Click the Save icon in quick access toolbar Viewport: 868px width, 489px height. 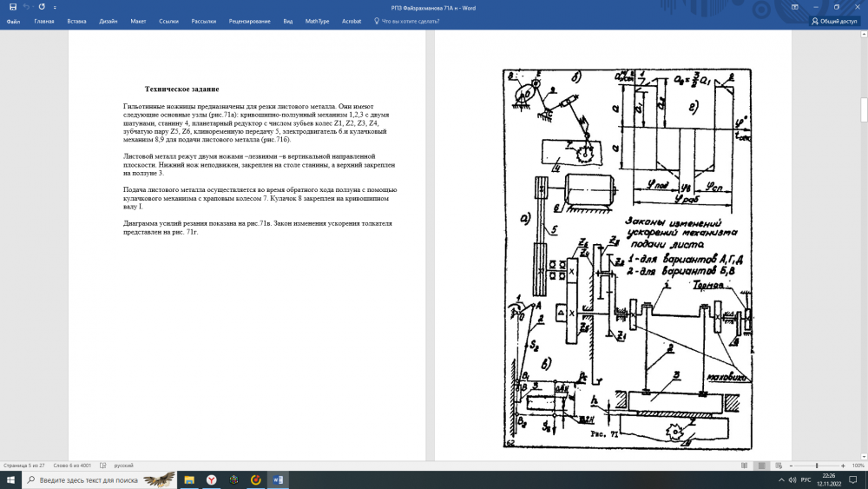[x=13, y=7]
